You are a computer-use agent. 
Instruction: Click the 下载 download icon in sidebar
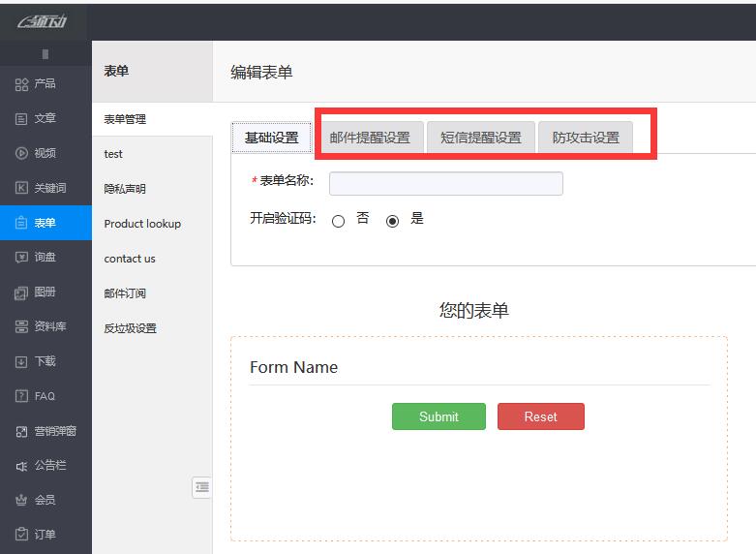pyautogui.click(x=21, y=362)
